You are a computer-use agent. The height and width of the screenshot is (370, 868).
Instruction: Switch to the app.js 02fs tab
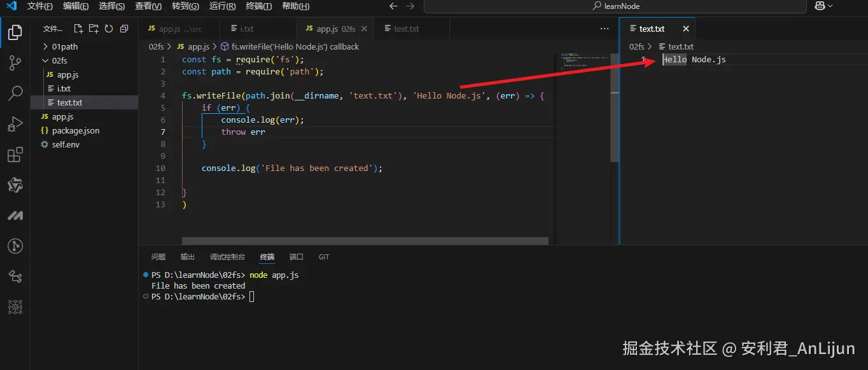pos(335,29)
